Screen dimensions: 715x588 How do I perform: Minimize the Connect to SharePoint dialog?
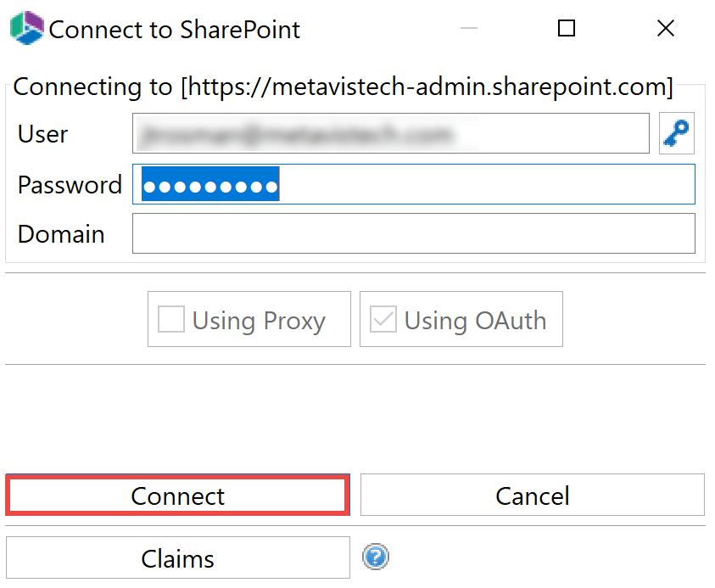(468, 28)
